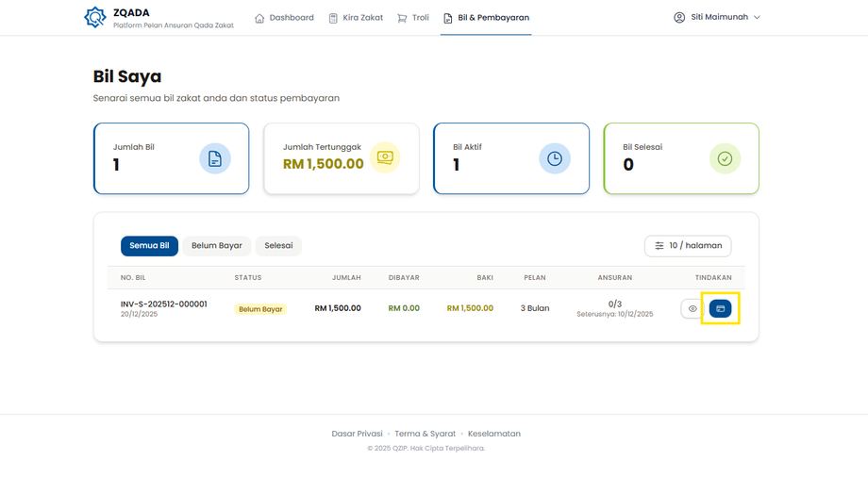
Task: Select the Bil & Pembayaran nav tab
Action: [x=486, y=18]
